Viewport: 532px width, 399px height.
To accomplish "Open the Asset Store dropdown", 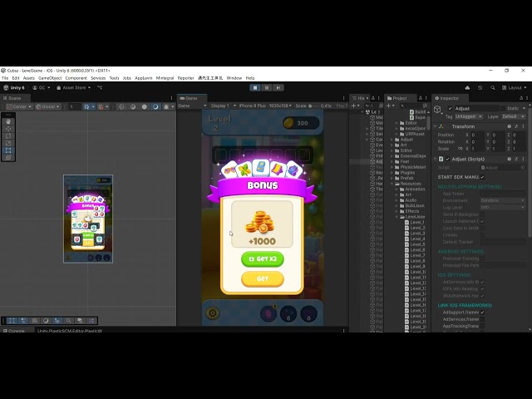I will point(74,87).
